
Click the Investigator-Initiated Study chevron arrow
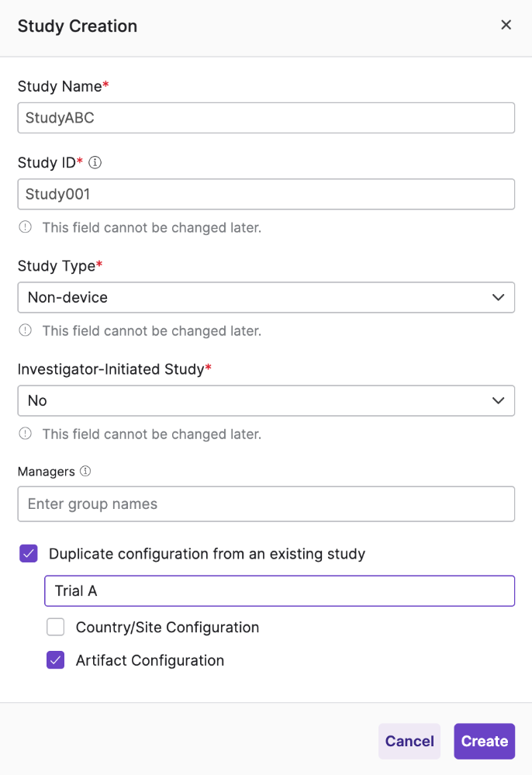pyautogui.click(x=499, y=400)
